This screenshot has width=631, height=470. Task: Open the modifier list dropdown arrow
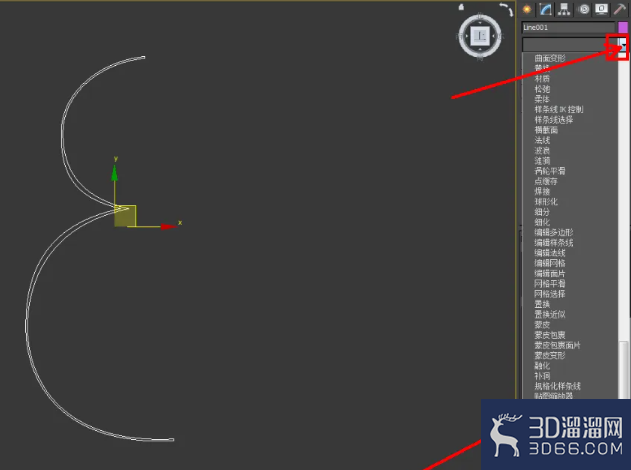623,44
